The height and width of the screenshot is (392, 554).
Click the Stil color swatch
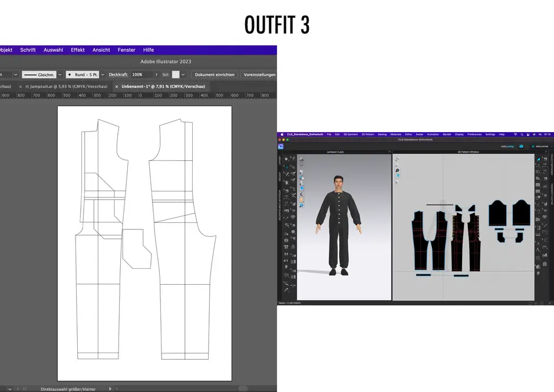175,75
